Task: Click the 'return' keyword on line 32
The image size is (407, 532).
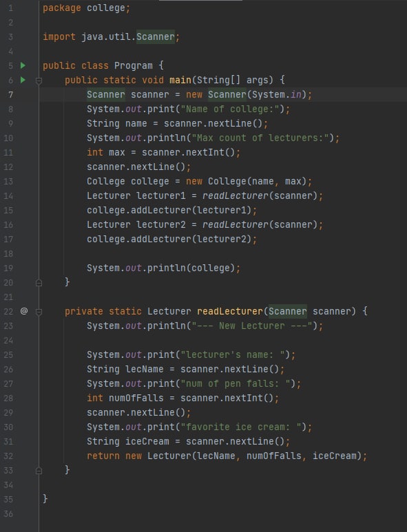Action: point(103,456)
